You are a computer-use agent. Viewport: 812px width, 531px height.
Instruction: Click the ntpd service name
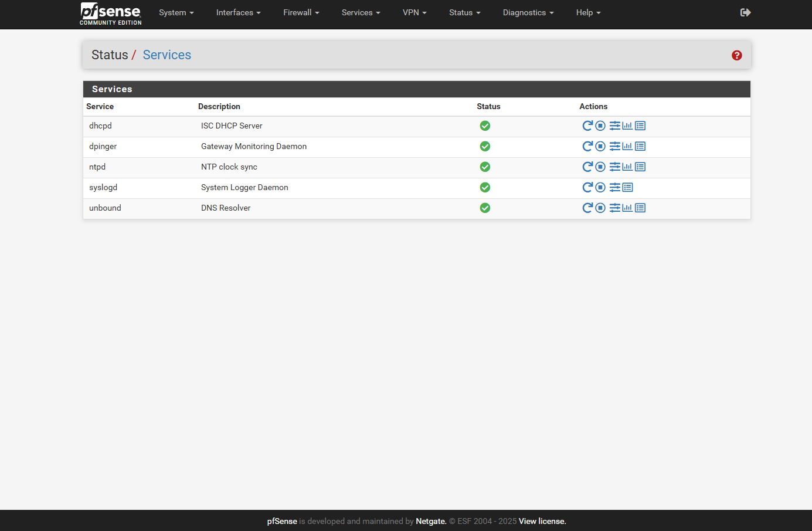point(97,167)
